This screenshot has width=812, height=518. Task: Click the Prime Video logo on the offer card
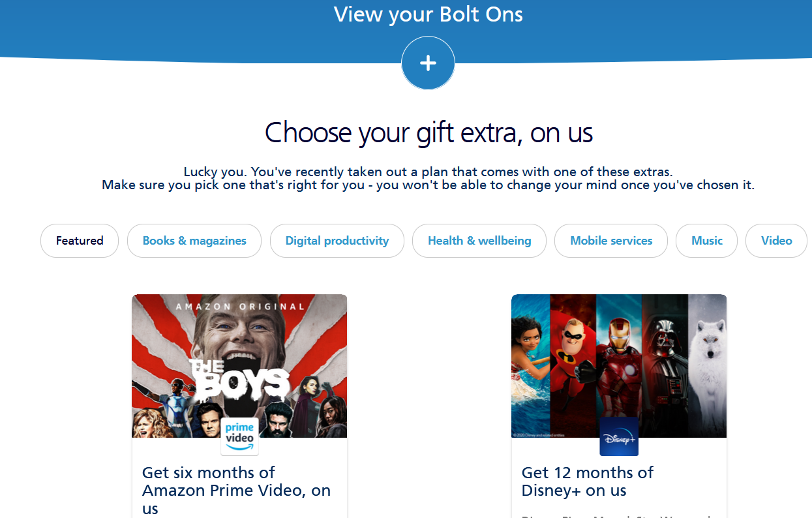click(x=239, y=436)
